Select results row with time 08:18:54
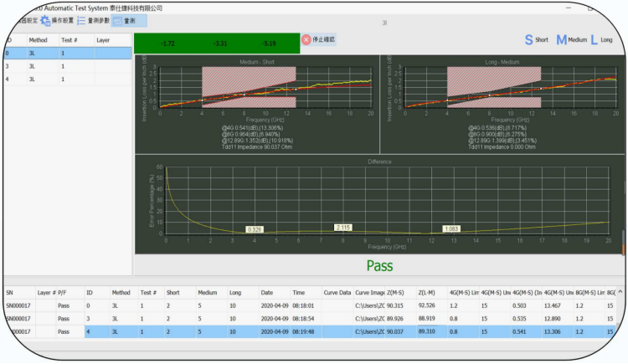This screenshot has width=628, height=364. coord(311,319)
